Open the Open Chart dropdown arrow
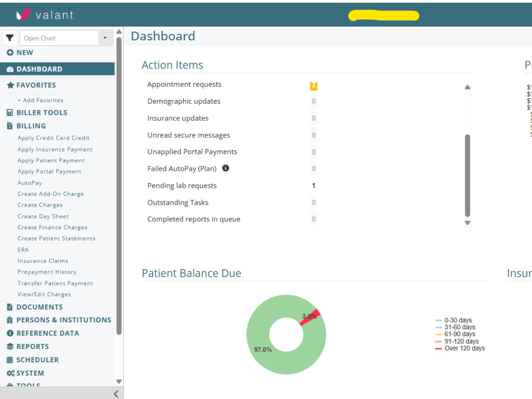The image size is (532, 399). pyautogui.click(x=105, y=38)
